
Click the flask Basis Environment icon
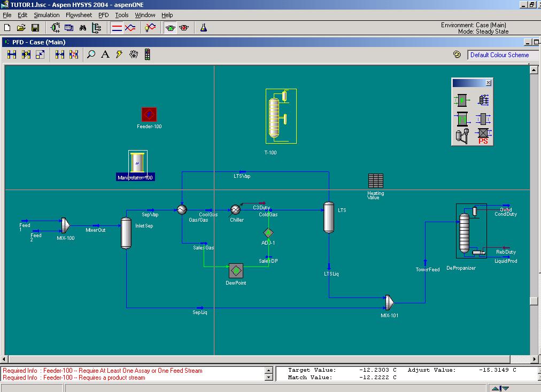(x=204, y=28)
